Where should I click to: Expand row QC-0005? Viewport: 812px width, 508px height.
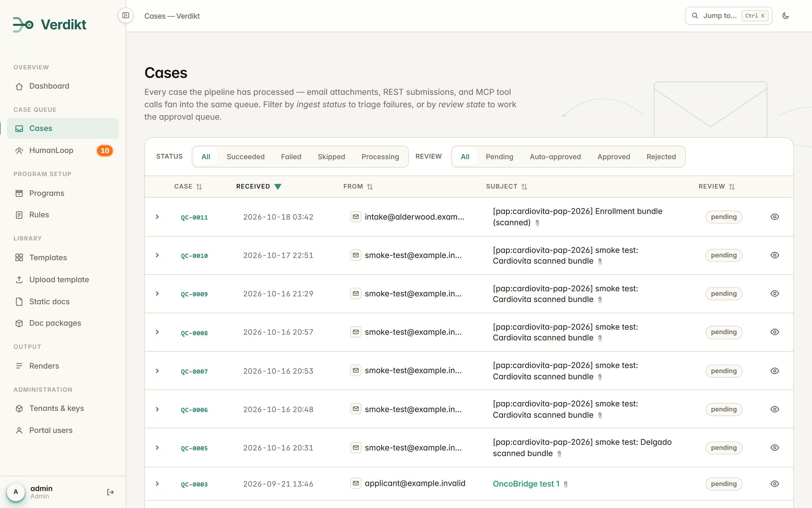coord(157,448)
